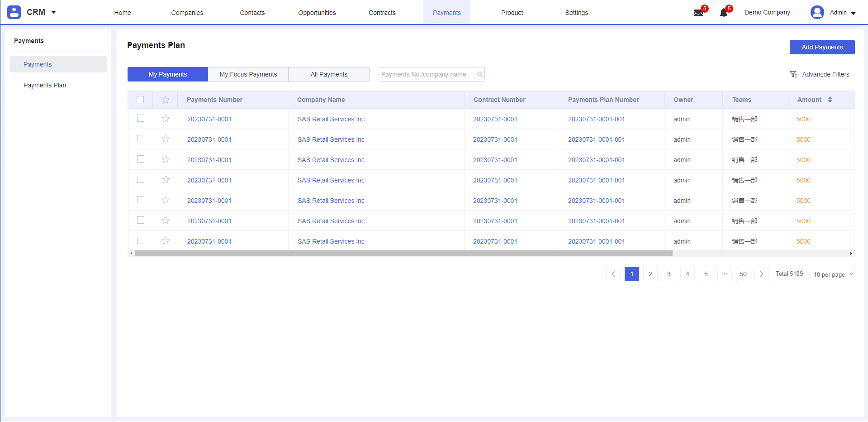Image resolution: width=868 pixels, height=422 pixels.
Task: Expand the CRM module dropdown arrow
Action: click(53, 12)
